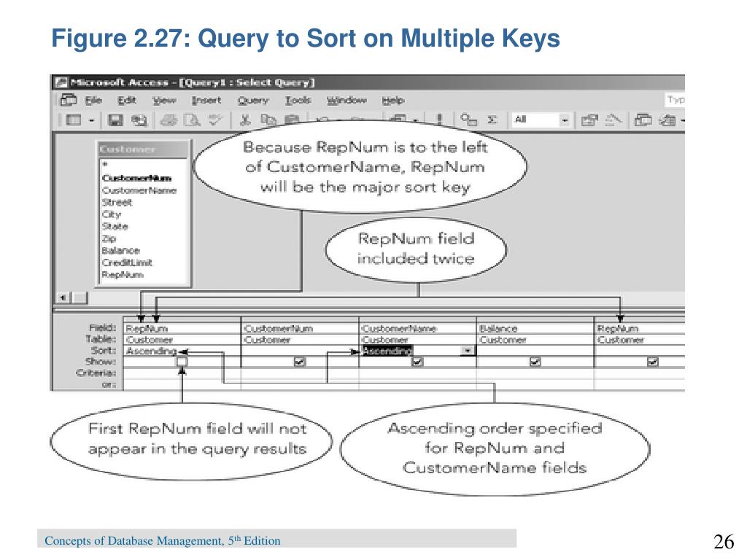Screen dimensions: 747x560
Task: Click the New Object toolbar icon
Action: [x=667, y=120]
